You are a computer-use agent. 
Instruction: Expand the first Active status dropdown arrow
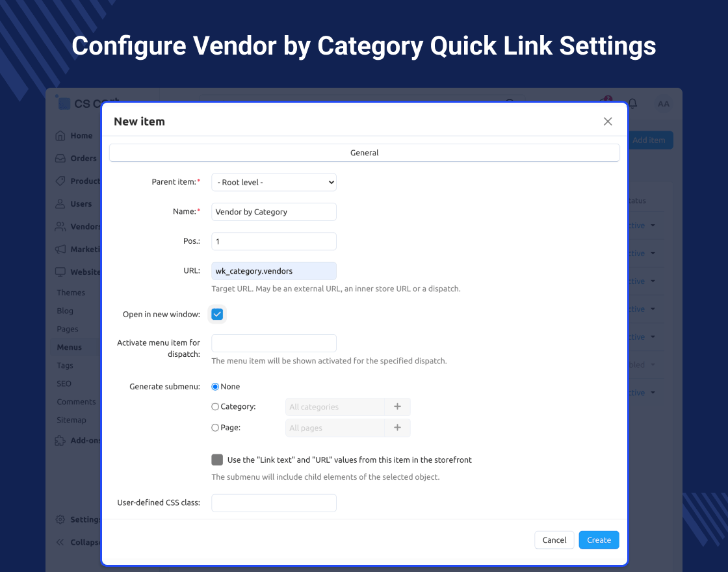[x=653, y=226]
